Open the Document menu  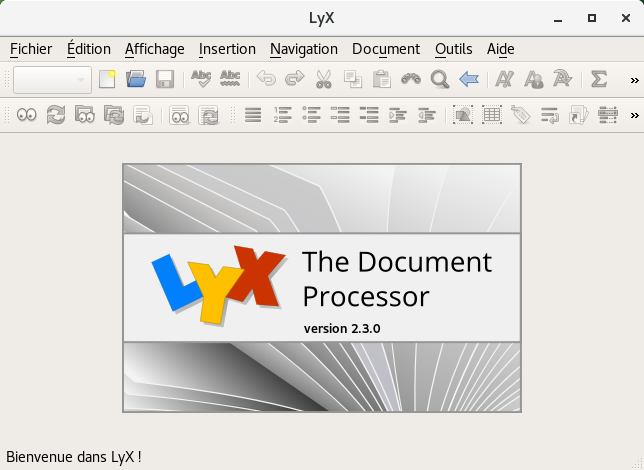[386, 49]
